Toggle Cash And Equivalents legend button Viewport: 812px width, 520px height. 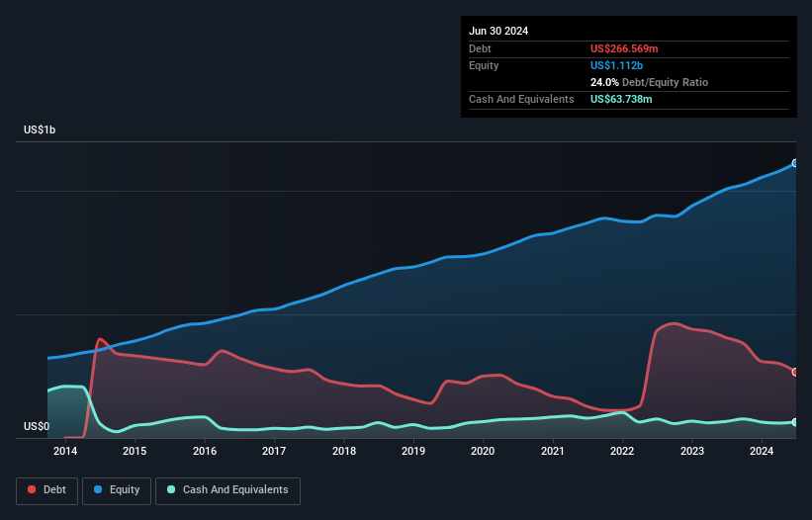coord(227,490)
